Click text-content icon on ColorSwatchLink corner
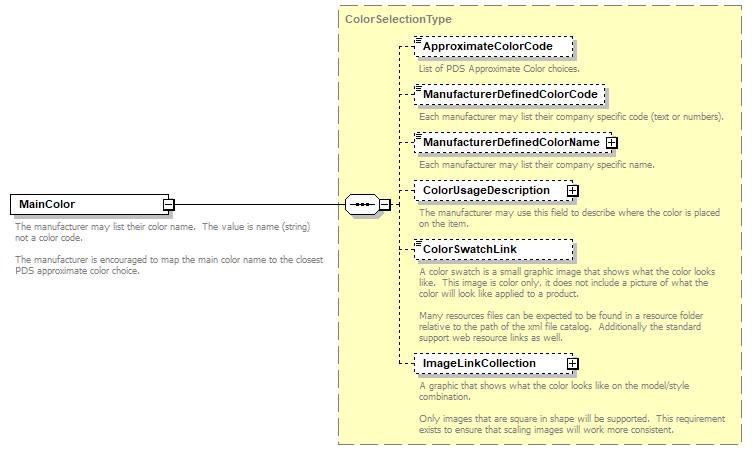The image size is (752, 450). [419, 242]
